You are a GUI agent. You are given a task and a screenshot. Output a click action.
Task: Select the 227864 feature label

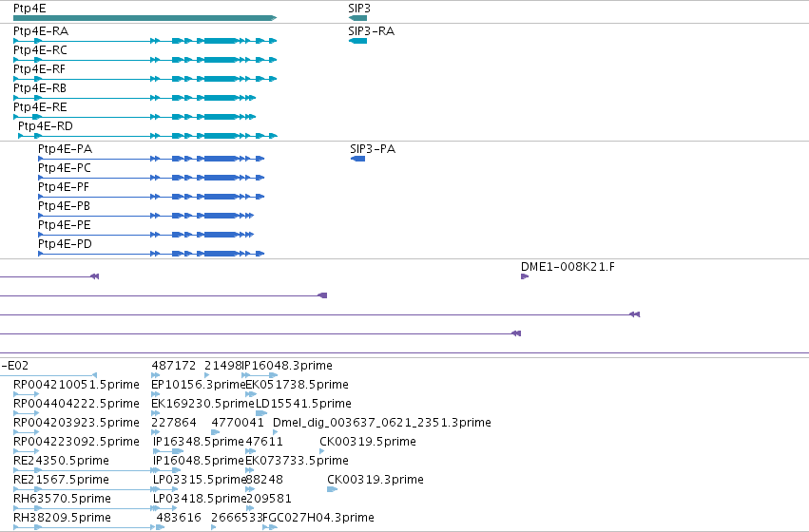(x=173, y=422)
